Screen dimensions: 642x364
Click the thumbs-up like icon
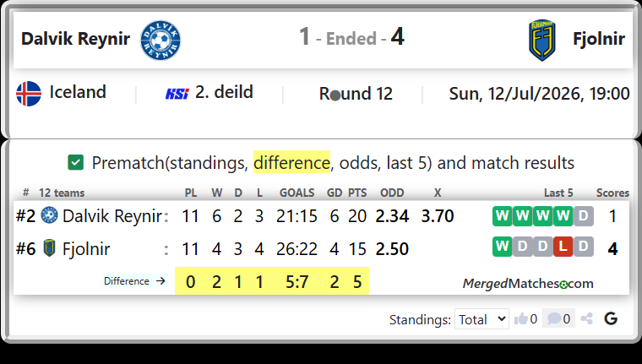tap(521, 318)
